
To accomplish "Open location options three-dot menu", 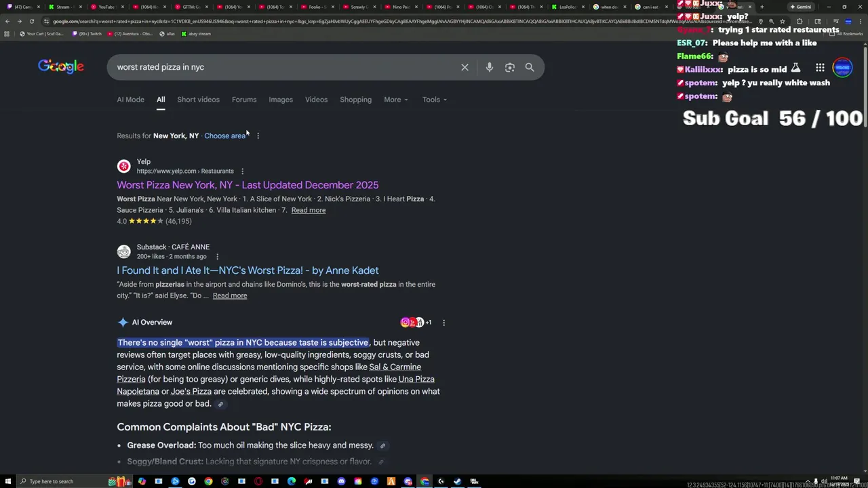I will click(x=258, y=136).
